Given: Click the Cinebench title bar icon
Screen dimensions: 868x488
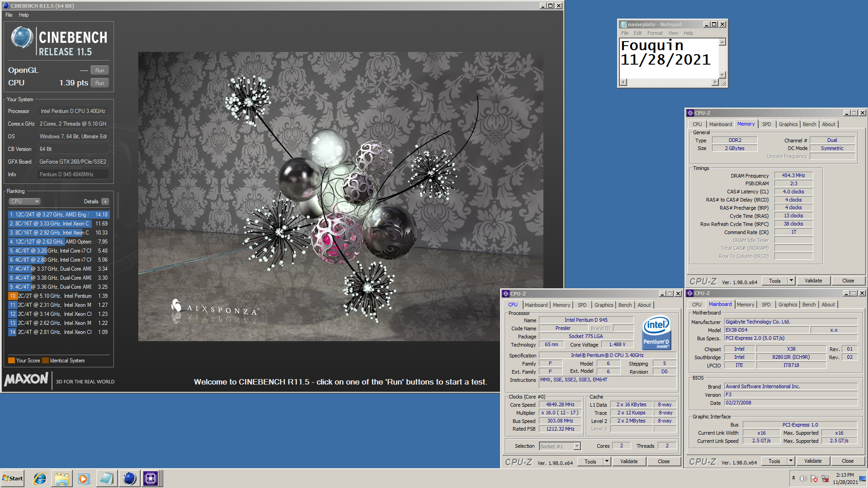Looking at the screenshot, I should coord(6,6).
